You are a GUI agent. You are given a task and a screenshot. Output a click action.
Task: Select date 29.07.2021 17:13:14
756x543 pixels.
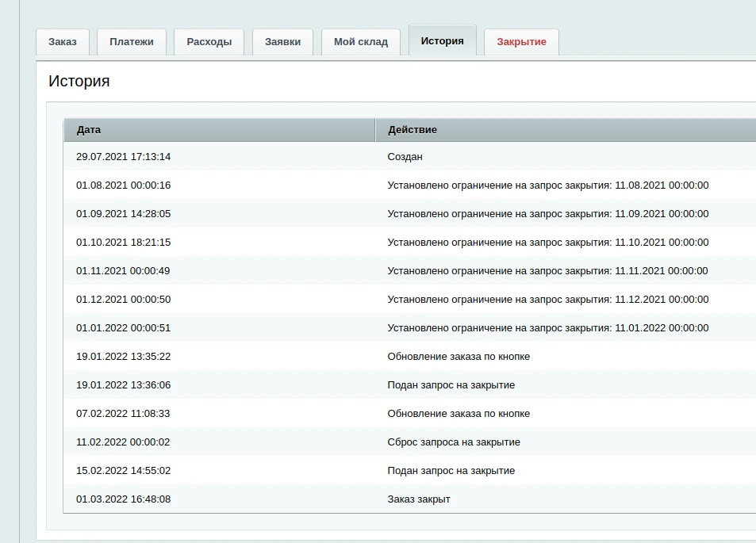(x=124, y=157)
